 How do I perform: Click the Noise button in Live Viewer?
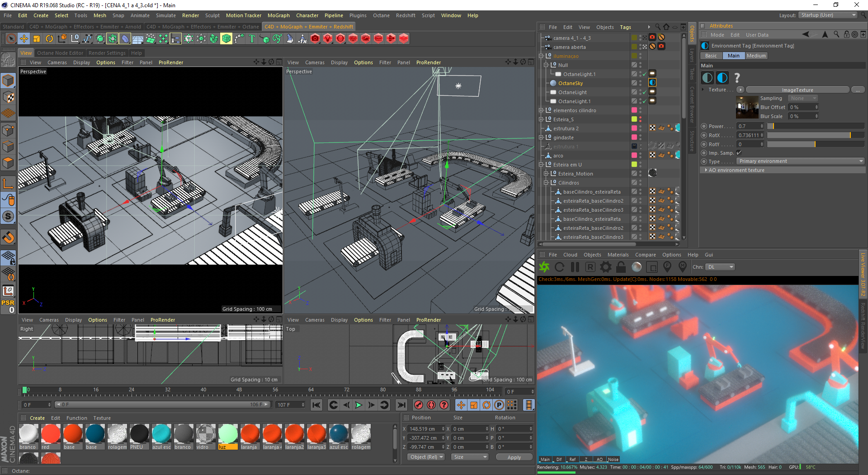[613, 459]
